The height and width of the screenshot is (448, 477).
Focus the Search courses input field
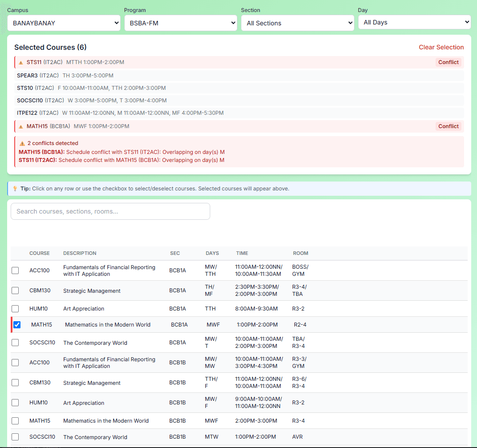click(110, 211)
